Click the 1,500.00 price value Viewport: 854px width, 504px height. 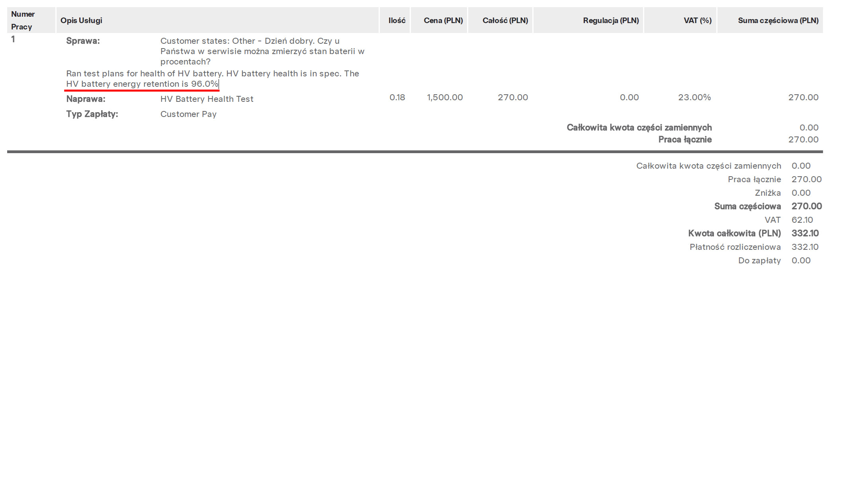tap(444, 97)
